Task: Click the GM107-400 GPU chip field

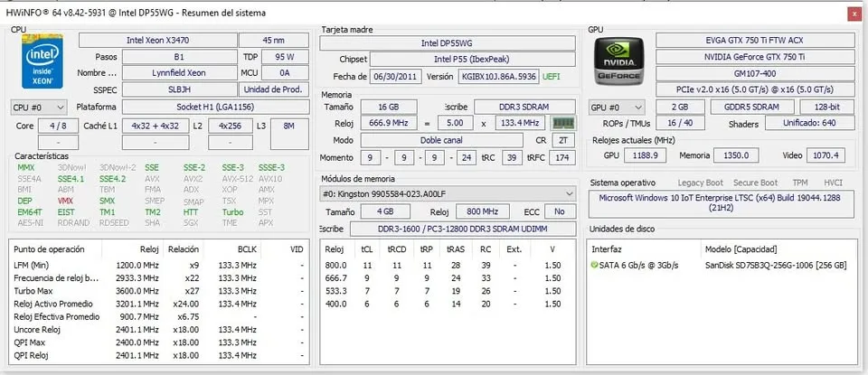Action: pyautogui.click(x=755, y=73)
